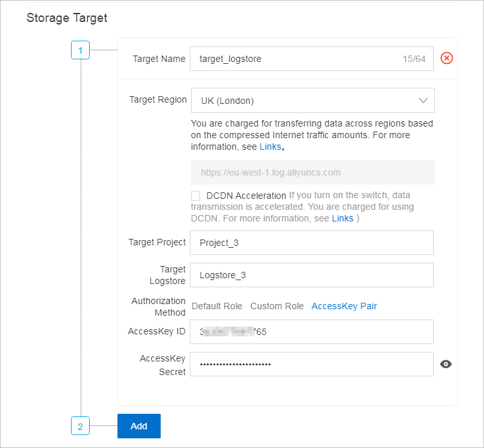Click the disabled endpoint URL field
The width and height of the screenshot is (484, 448).
[x=312, y=172]
